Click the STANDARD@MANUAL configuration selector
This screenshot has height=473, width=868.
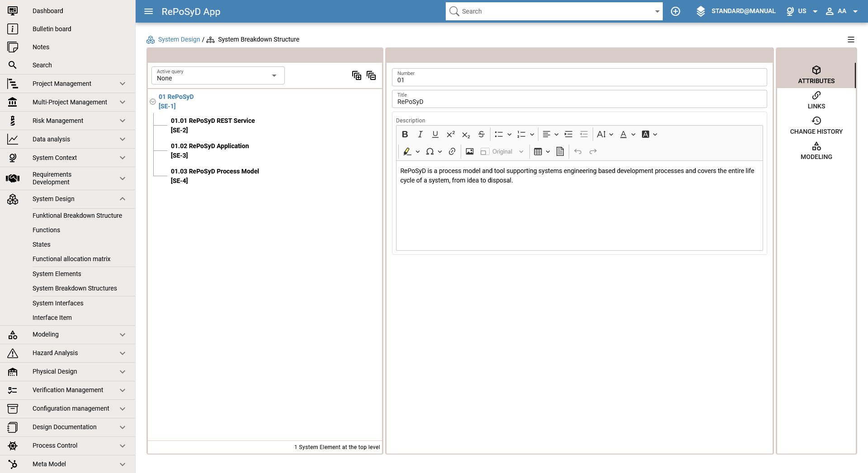(x=736, y=11)
